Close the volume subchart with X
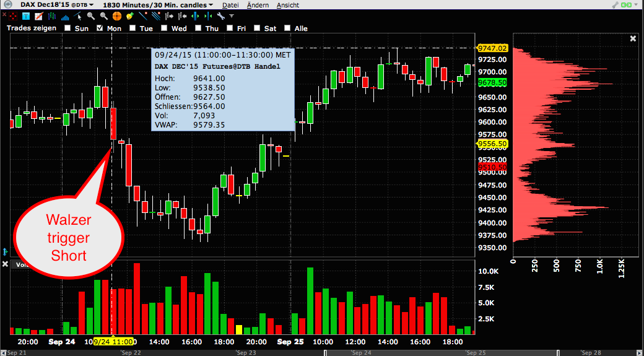This screenshot has width=644, height=356. tap(5, 264)
